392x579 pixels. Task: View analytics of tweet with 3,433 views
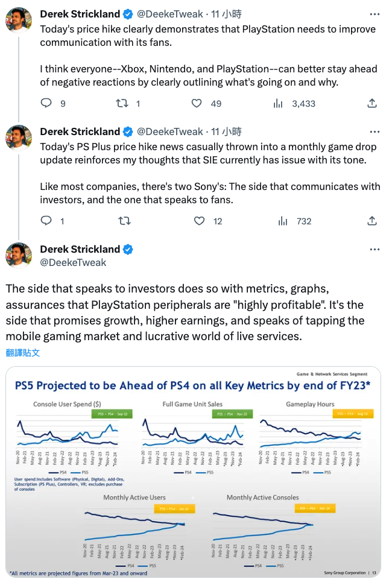coord(278,103)
